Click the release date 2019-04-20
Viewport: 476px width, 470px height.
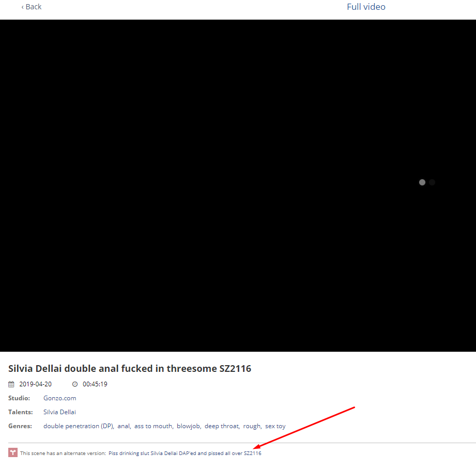pyautogui.click(x=35, y=384)
